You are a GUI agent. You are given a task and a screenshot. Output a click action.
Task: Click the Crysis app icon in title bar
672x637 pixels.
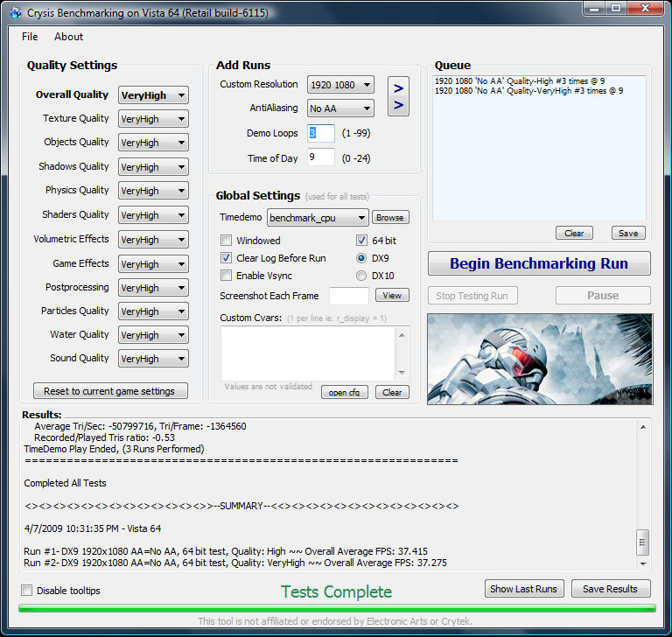click(x=16, y=13)
